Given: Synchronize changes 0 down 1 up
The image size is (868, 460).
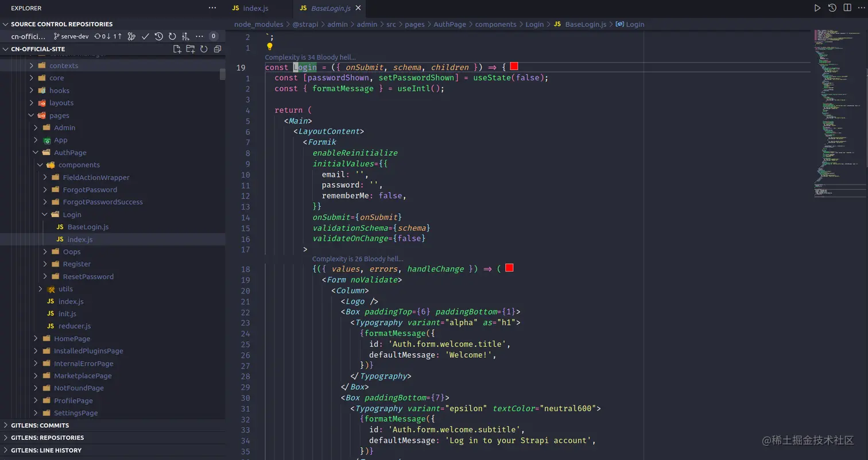Looking at the screenshot, I should pos(108,36).
